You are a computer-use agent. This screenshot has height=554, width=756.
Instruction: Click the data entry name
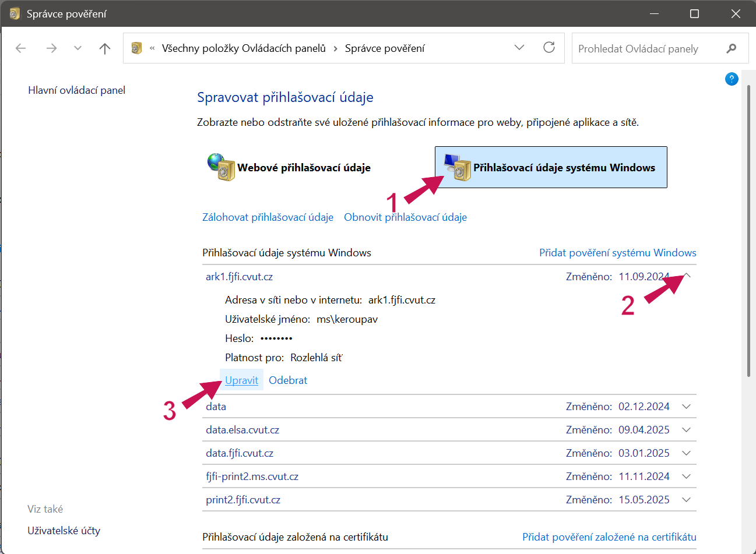pos(216,407)
